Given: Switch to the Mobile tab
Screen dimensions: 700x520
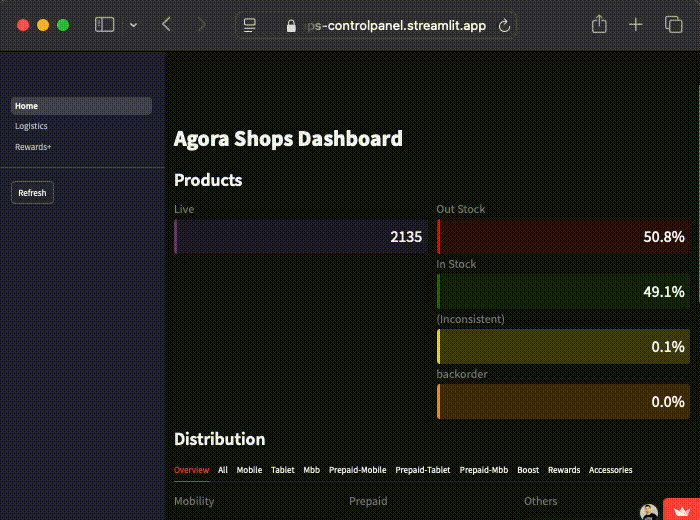Looking at the screenshot, I should tap(249, 470).
